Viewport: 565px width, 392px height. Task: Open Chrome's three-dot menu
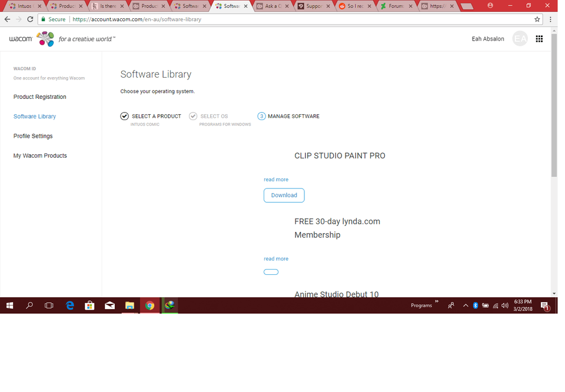coord(550,19)
